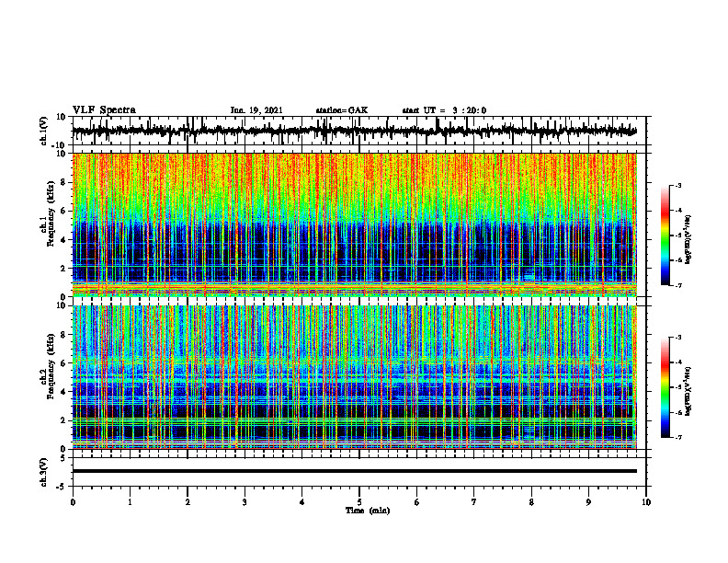Image resolution: width=728 pixels, height=563 pixels.
Task: Select the date text "Jan. 19, 2021"
Action: coord(256,110)
